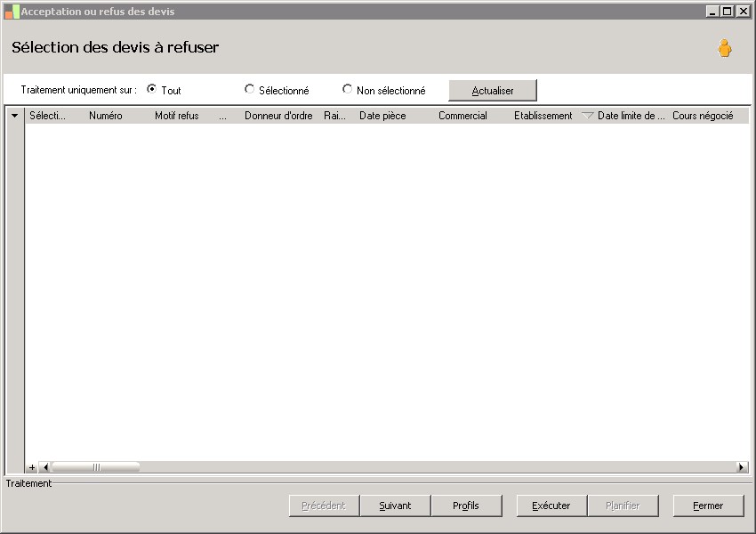Viewport: 756px width, 534px height.
Task: Minimize the Acceptation ou refus window
Action: pyautogui.click(x=712, y=12)
